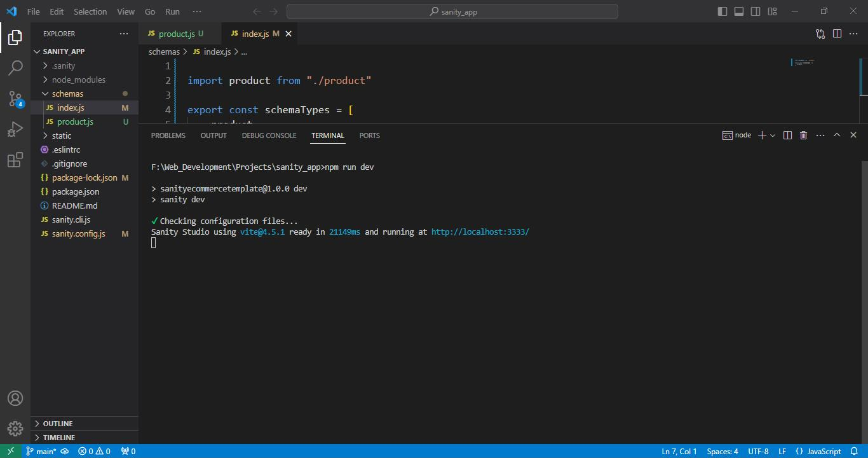Viewport: 868px width, 458px height.
Task: Click the main* branch indicator
Action: [x=41, y=451]
